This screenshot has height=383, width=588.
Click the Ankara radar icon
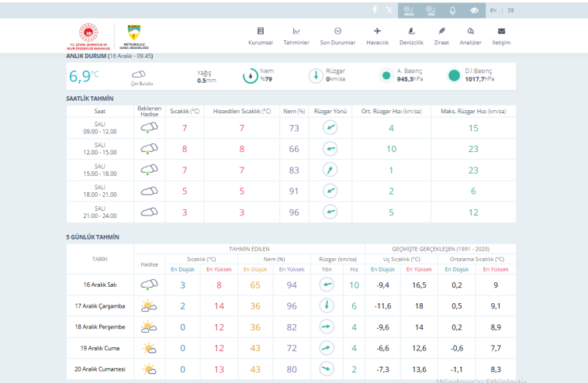click(x=409, y=10)
